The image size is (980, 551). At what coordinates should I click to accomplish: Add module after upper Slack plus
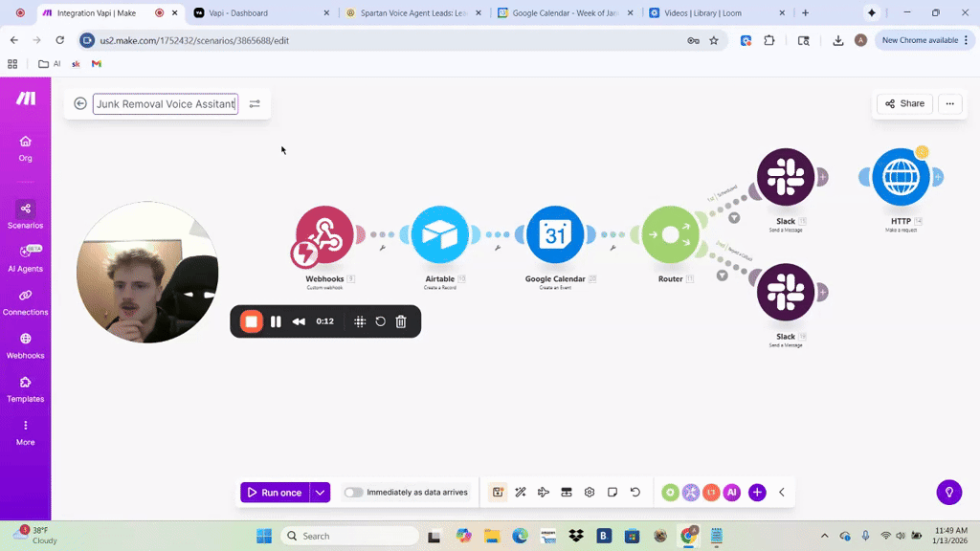[822, 177]
